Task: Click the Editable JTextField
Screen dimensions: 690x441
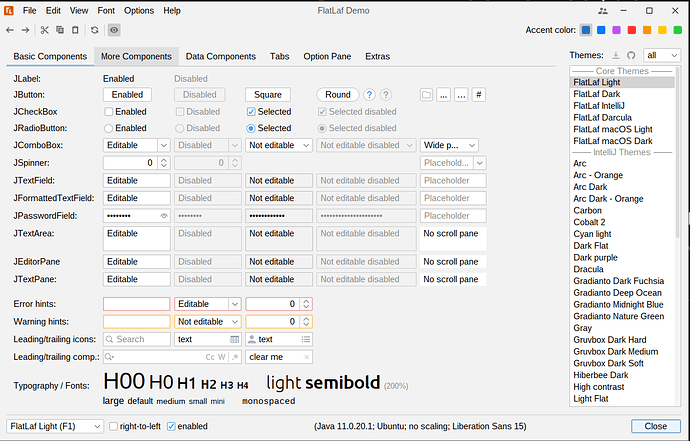Action: coord(136,180)
